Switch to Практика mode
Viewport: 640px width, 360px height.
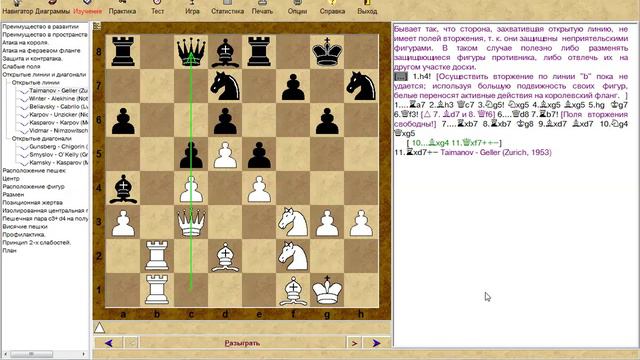pyautogui.click(x=122, y=8)
